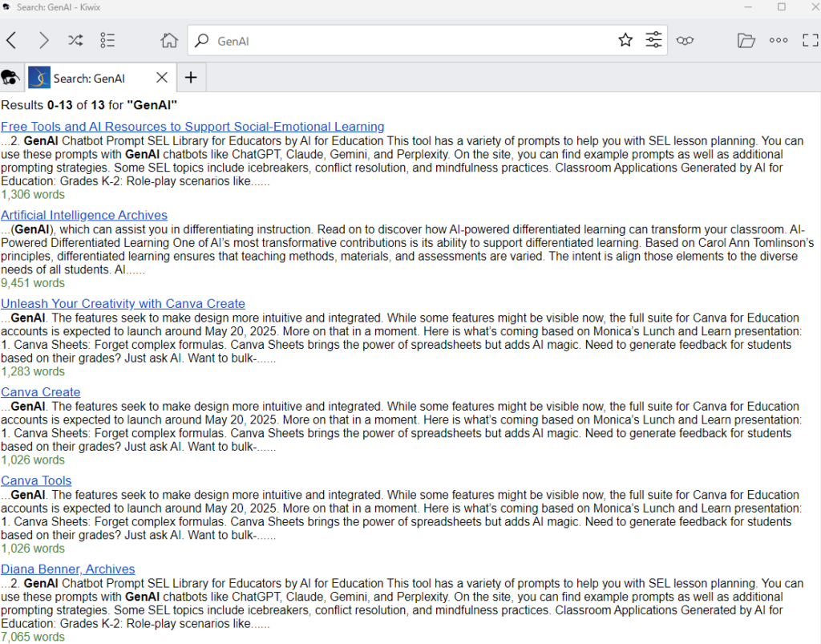
Task: Toggle reading list glasses icon
Action: click(x=685, y=40)
